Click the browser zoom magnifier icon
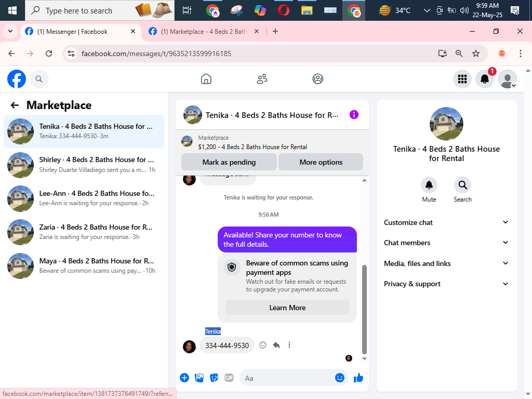 point(459,54)
